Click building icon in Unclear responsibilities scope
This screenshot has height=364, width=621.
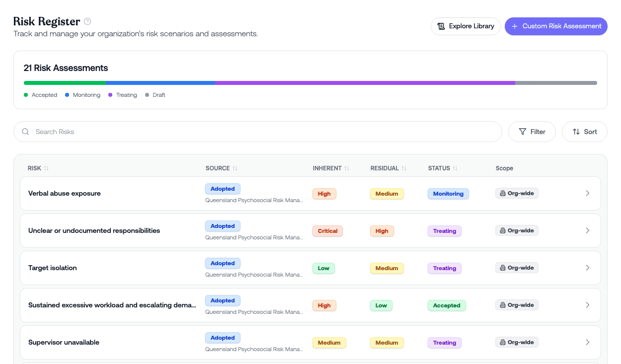point(502,230)
